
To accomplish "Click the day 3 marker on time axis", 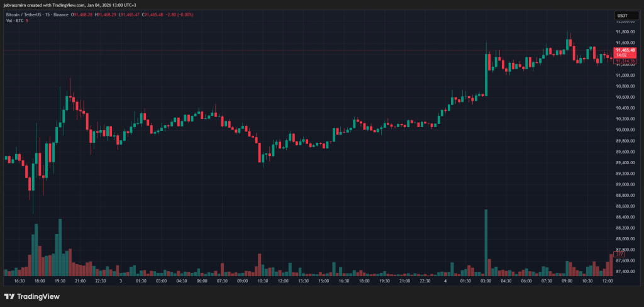I will (120, 281).
